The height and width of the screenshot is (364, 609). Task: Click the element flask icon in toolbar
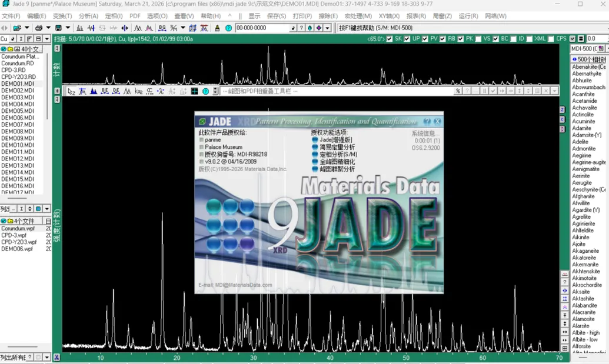pyautogui.click(x=217, y=28)
